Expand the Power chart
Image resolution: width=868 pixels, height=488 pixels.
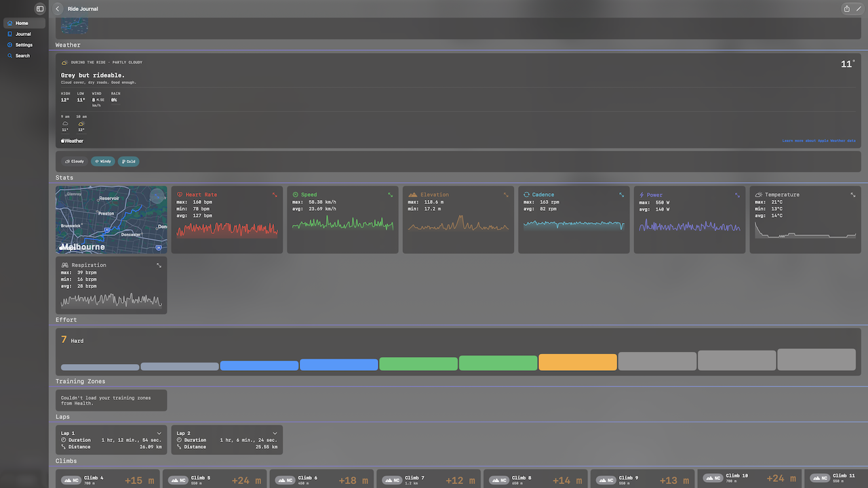737,195
